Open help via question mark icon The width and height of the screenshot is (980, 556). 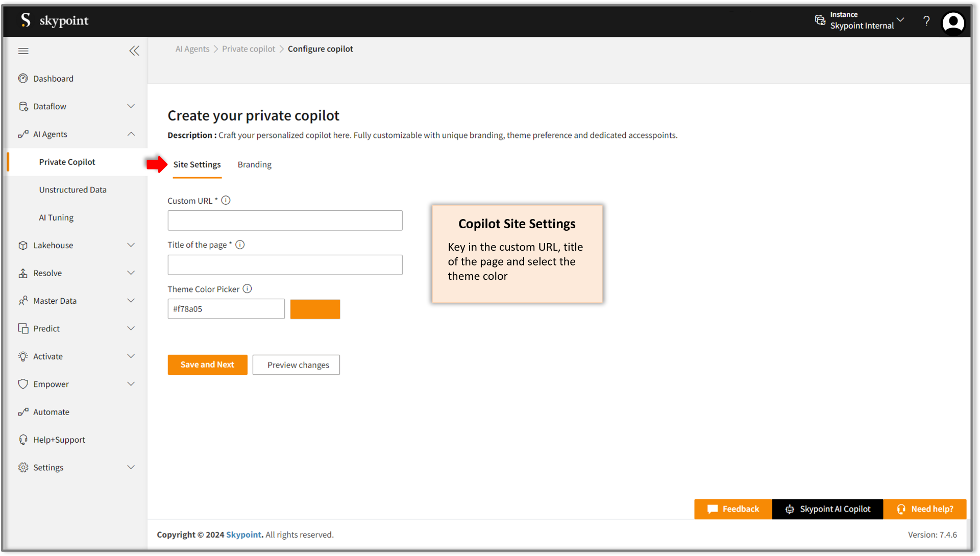(926, 21)
